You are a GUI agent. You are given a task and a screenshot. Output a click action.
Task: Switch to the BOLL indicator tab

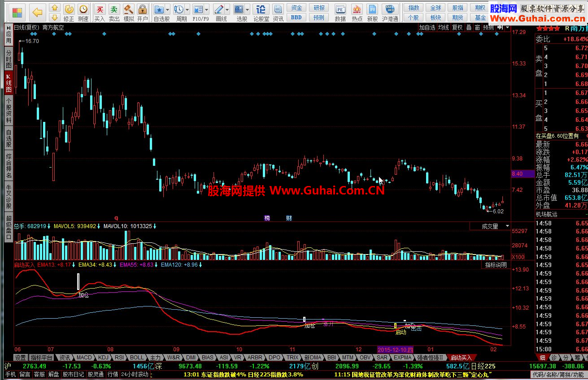137,358
